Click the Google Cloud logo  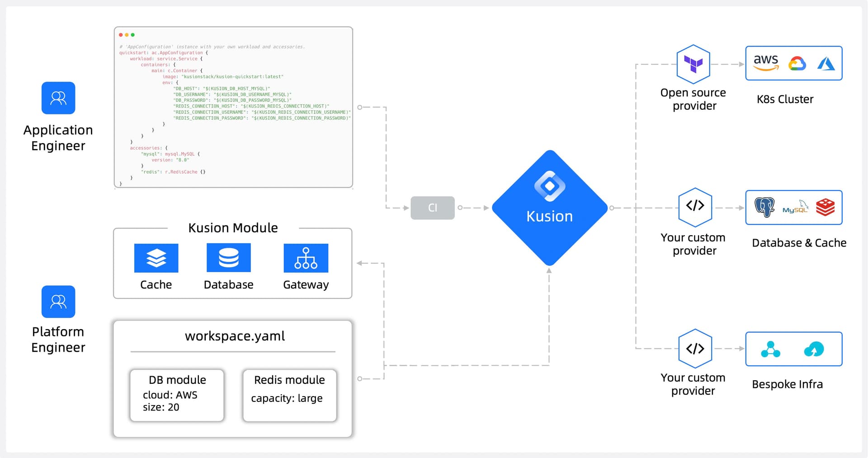pos(797,64)
